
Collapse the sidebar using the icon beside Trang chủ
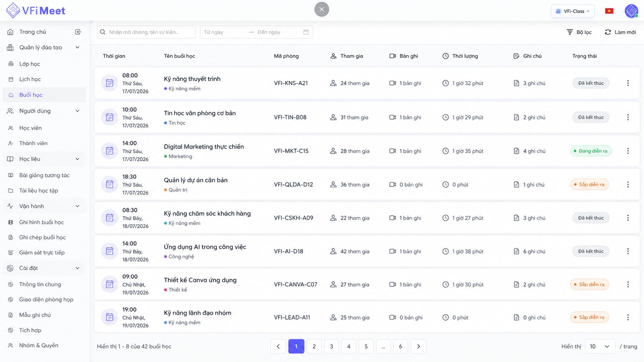78,32
